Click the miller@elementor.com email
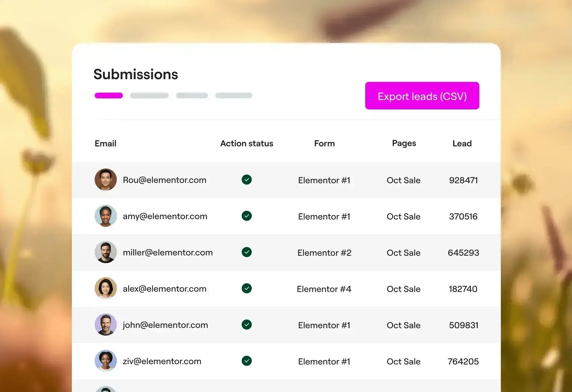Screen dimensions: 572x392 coord(168,252)
